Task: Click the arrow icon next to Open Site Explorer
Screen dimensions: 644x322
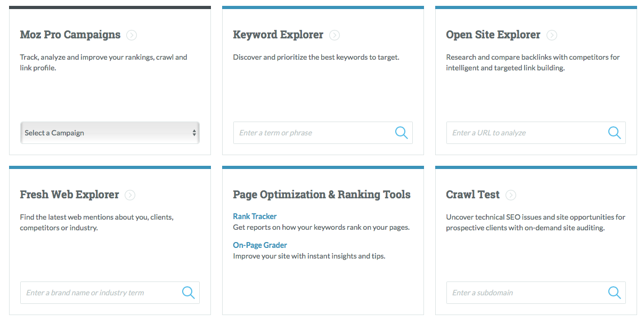Action: (x=552, y=35)
